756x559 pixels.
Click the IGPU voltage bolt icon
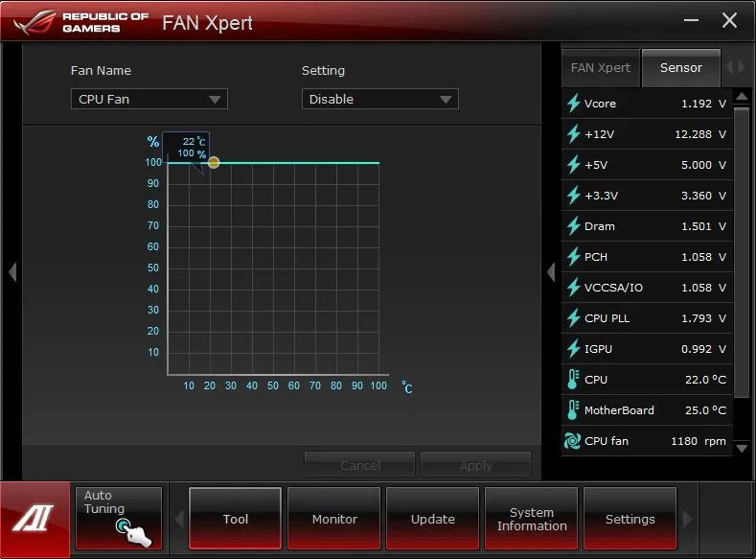pyautogui.click(x=573, y=349)
